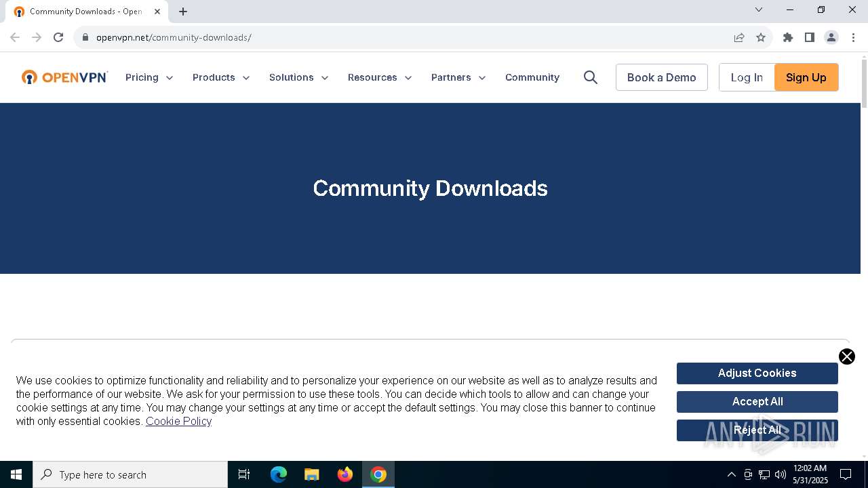Click Reject All cookies button
Image resolution: width=868 pixels, height=488 pixels.
[757, 430]
